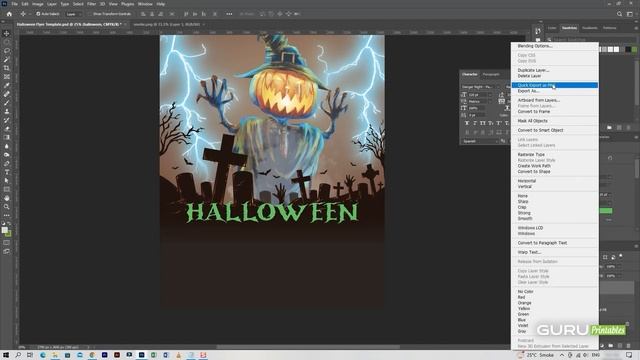Select the Pen tool
Screen dimensions: 640x360
point(7,164)
